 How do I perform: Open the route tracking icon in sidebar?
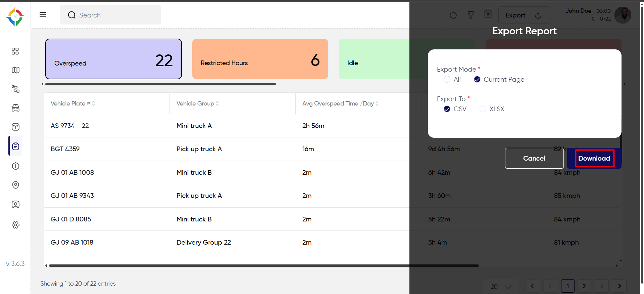point(15,89)
